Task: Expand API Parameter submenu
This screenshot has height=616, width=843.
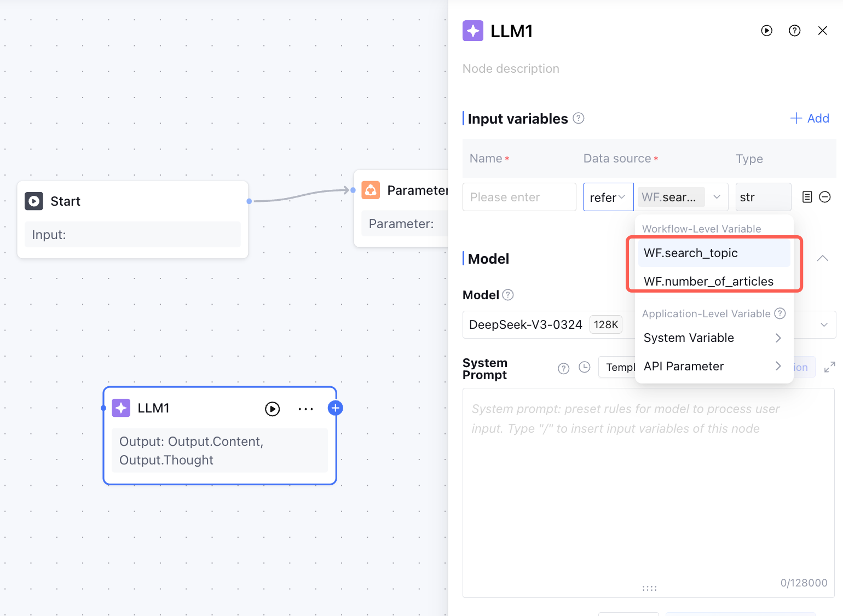Action: pyautogui.click(x=714, y=367)
